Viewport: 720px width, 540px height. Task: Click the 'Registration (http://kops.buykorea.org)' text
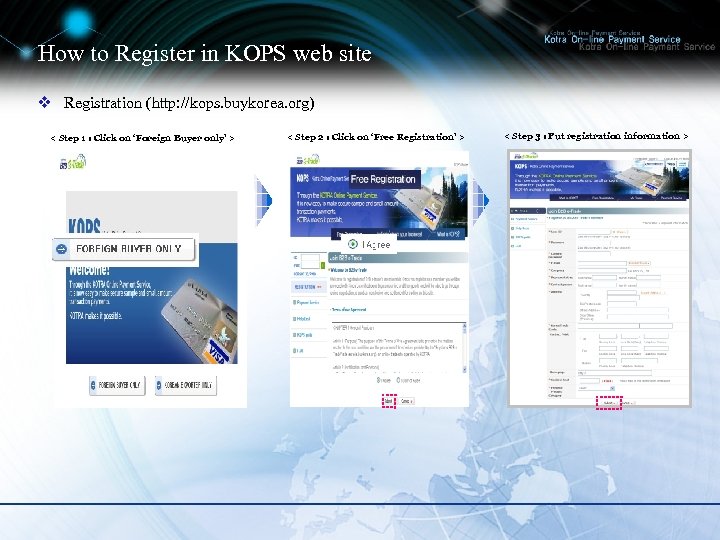[189, 103]
